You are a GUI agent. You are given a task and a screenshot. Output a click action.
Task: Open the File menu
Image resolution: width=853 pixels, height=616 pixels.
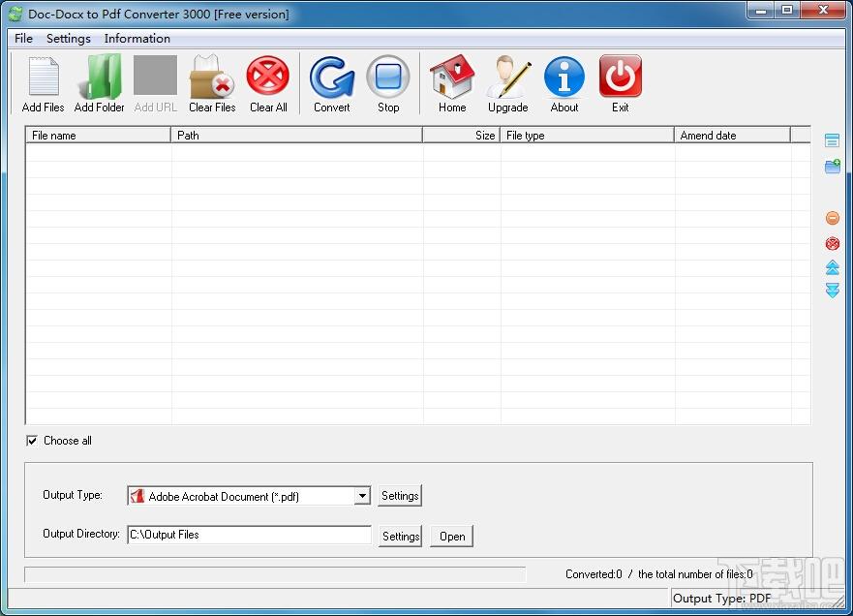pyautogui.click(x=23, y=39)
